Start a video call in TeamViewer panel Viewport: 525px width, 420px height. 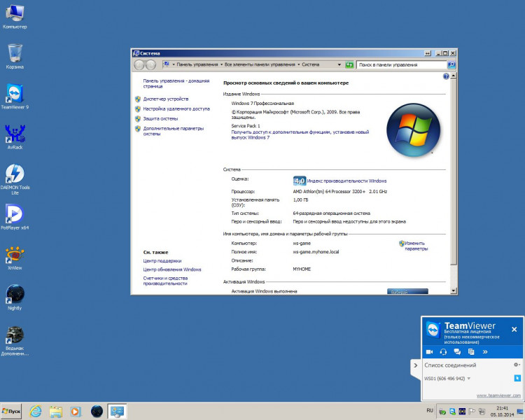(x=430, y=351)
